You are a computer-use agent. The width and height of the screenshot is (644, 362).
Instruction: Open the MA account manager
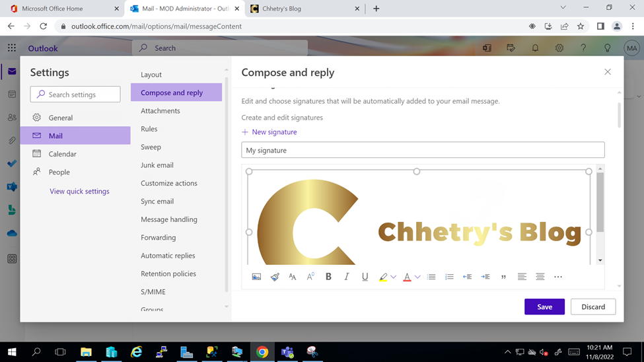pyautogui.click(x=631, y=48)
